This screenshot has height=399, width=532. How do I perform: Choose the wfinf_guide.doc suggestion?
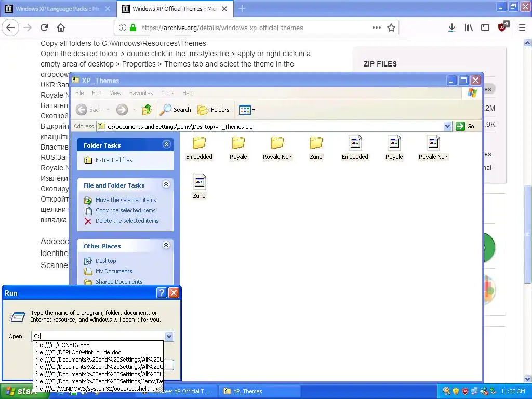point(99,352)
